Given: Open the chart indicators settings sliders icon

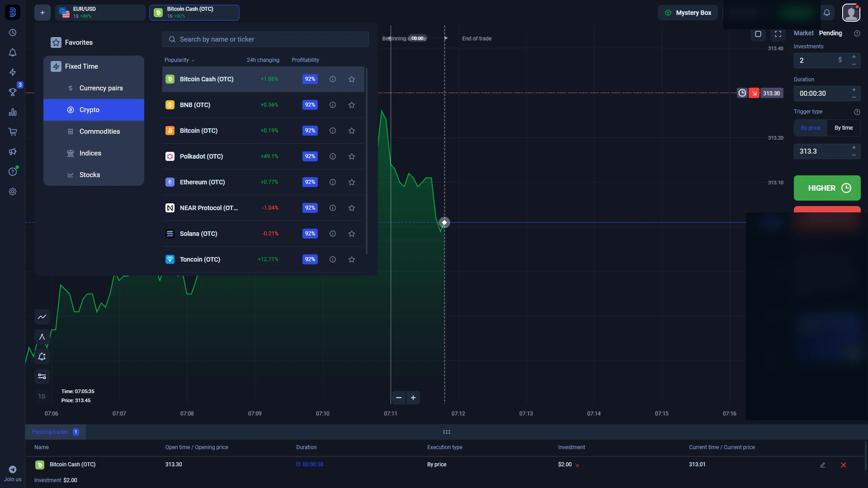Looking at the screenshot, I should [x=42, y=376].
